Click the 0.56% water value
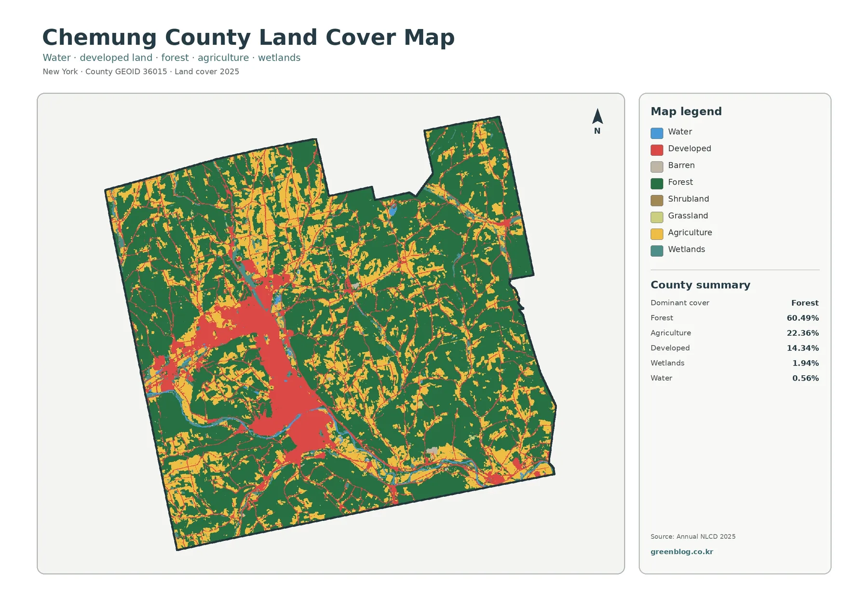868x614 pixels. click(805, 378)
